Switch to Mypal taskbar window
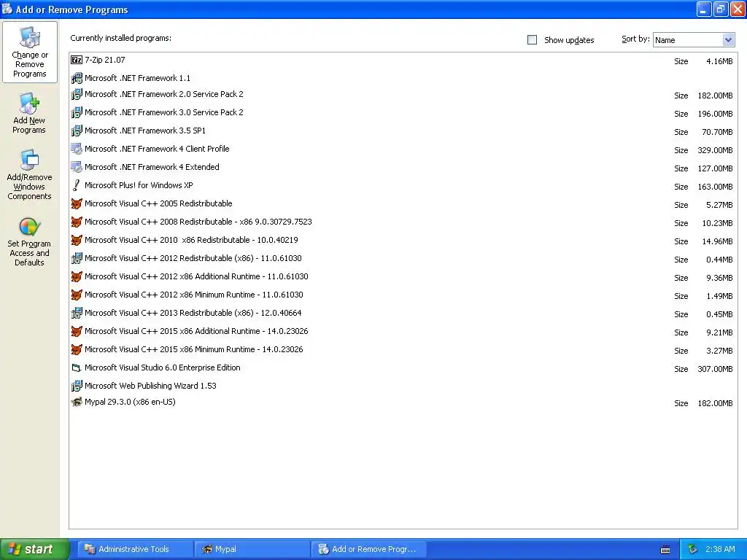Image resolution: width=747 pixels, height=560 pixels. point(252,549)
